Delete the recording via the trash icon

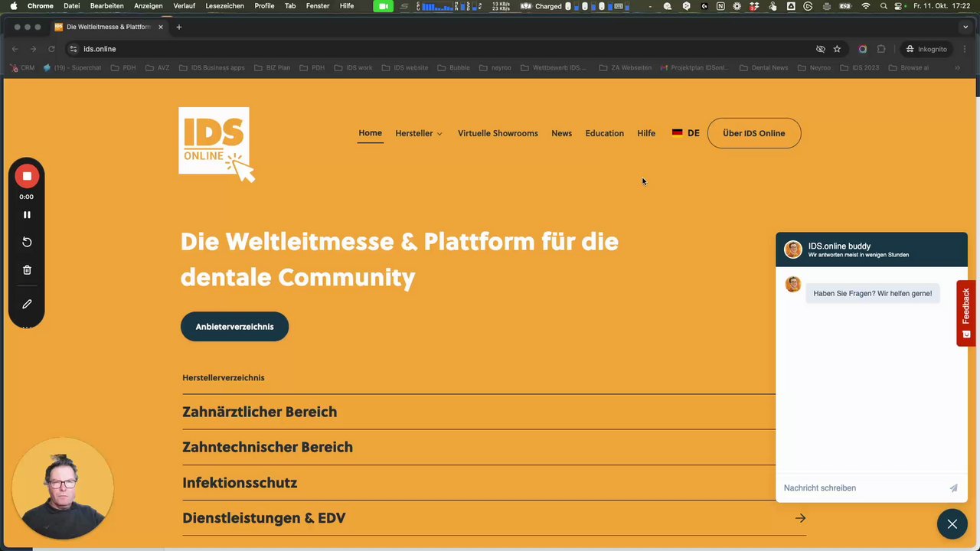point(27,270)
